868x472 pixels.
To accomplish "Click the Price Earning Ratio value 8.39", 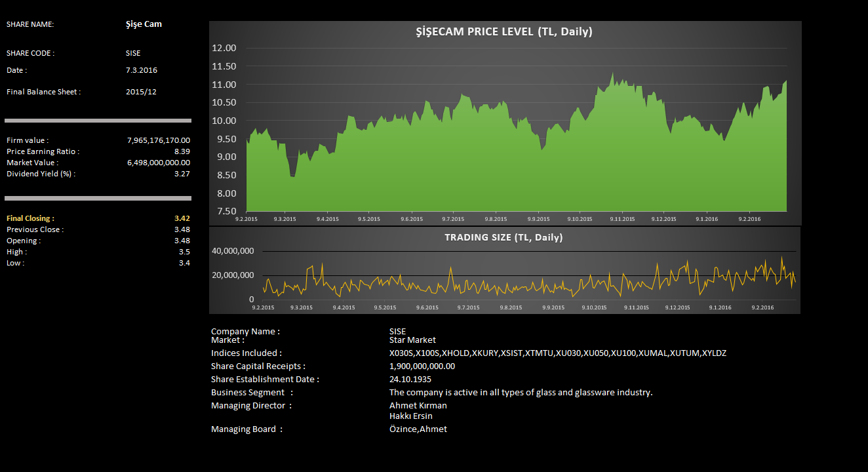I will click(182, 151).
